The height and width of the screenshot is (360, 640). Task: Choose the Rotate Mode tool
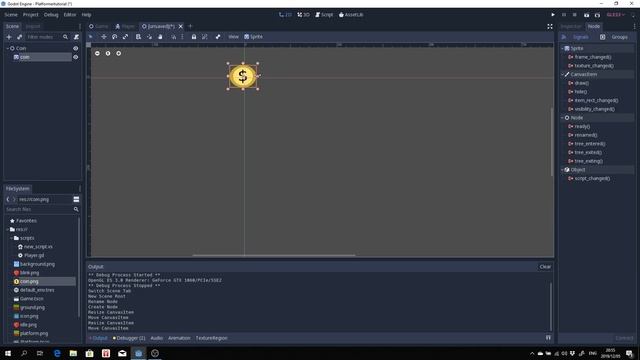point(114,37)
